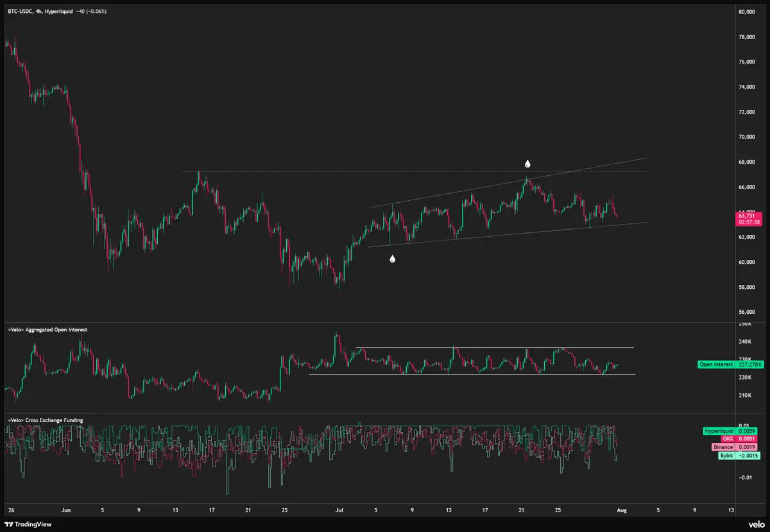Click the −0.01 funding axis label
Screen dimensions: 770x532
745,477
